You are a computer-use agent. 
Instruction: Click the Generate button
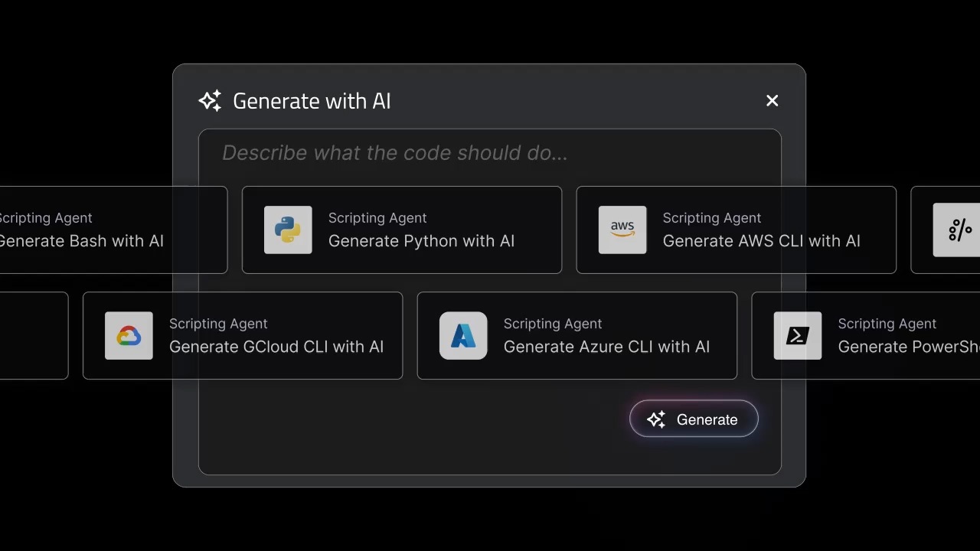coord(694,419)
